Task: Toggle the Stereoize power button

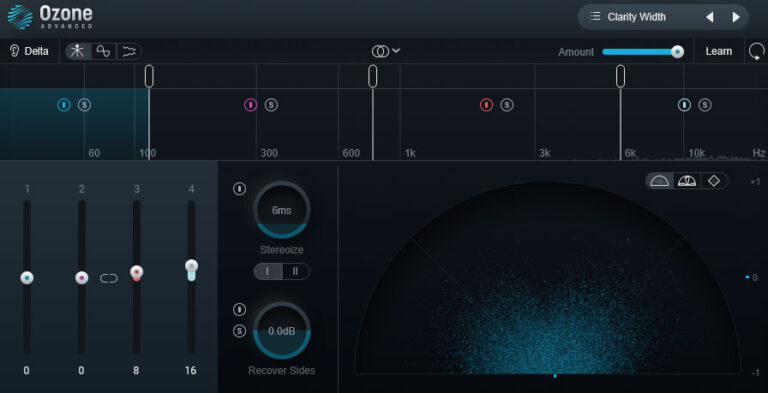Action: [x=240, y=188]
